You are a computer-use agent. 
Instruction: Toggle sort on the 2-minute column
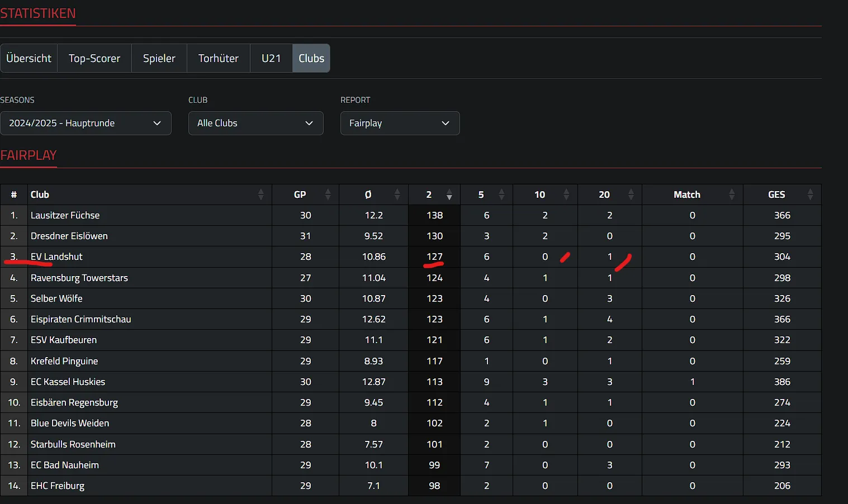pyautogui.click(x=434, y=194)
